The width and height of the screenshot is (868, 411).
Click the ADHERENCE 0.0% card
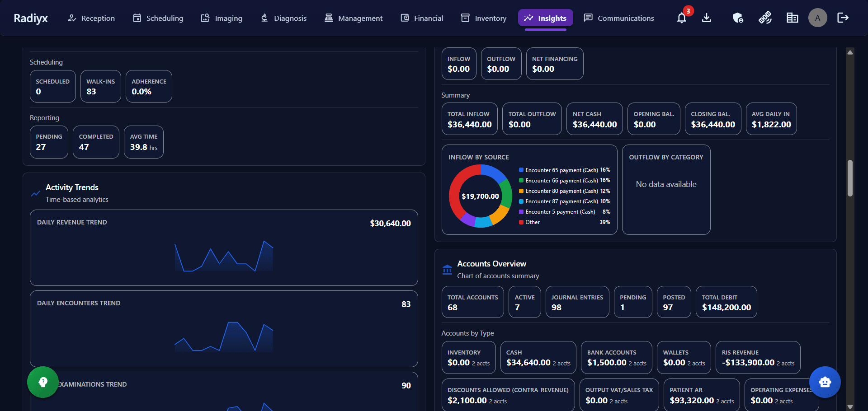pyautogui.click(x=149, y=86)
